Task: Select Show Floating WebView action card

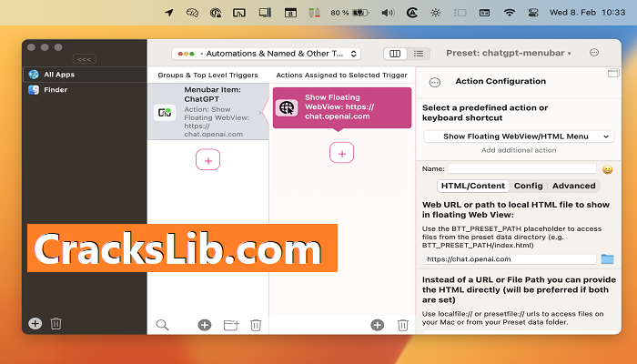Action: tap(342, 107)
